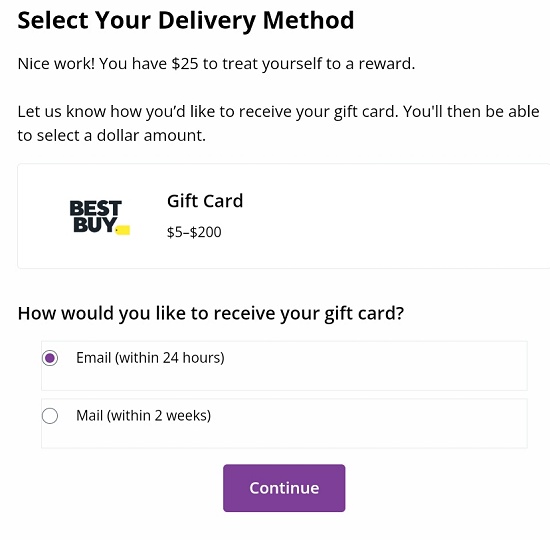Click the word 'BEST' in the logo
550x540 pixels.
[x=95, y=208]
